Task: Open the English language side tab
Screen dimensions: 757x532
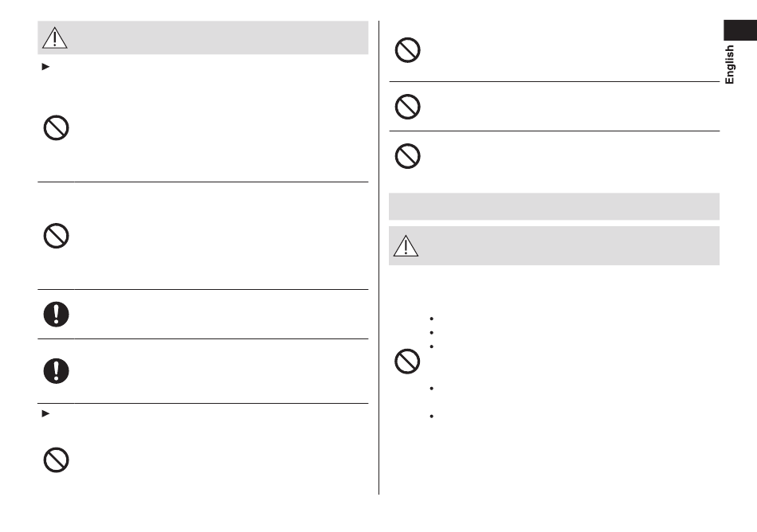Action: [x=729, y=65]
